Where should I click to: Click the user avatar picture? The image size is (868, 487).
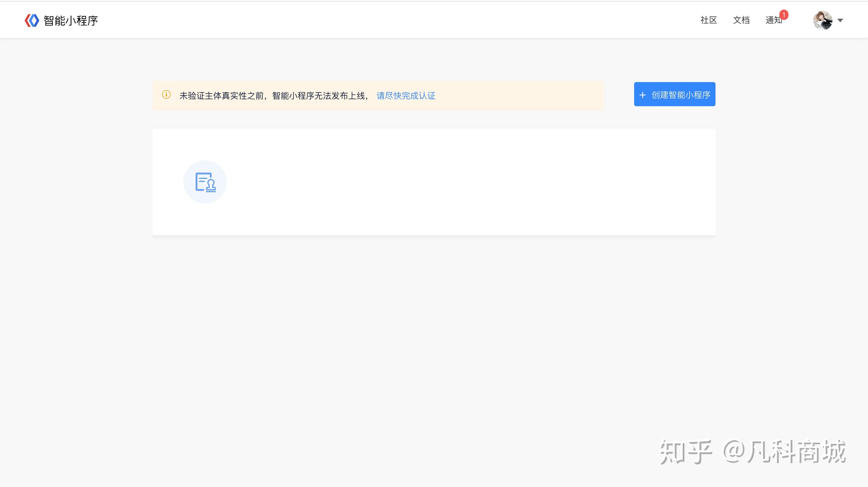tap(822, 20)
